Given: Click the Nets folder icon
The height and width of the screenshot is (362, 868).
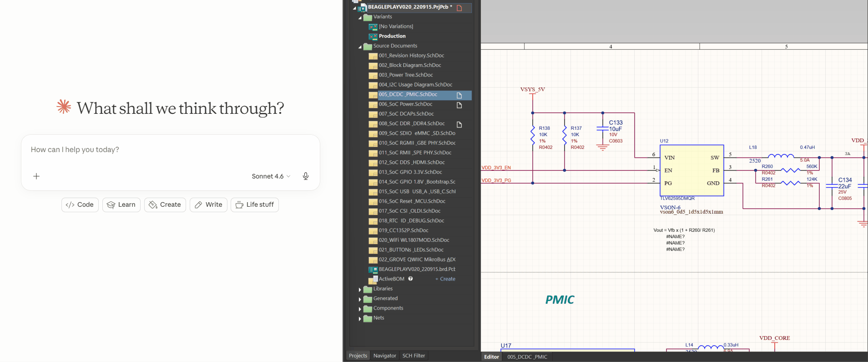Looking at the screenshot, I should [368, 318].
